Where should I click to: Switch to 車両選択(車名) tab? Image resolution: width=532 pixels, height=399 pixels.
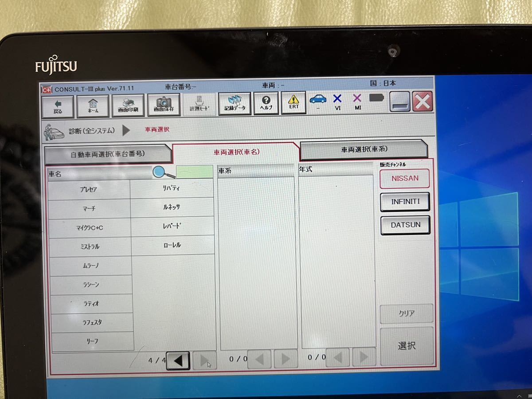point(236,152)
